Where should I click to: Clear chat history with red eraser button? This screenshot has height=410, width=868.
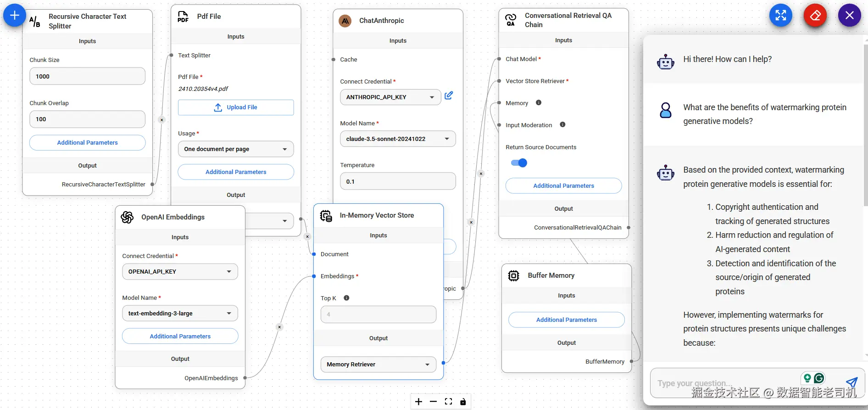tap(815, 16)
